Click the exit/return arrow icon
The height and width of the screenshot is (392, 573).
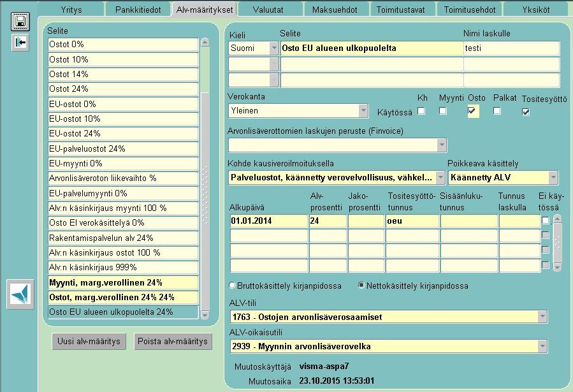20,43
